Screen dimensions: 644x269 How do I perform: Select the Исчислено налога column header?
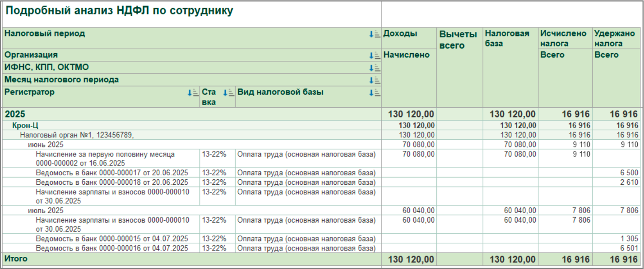click(565, 38)
